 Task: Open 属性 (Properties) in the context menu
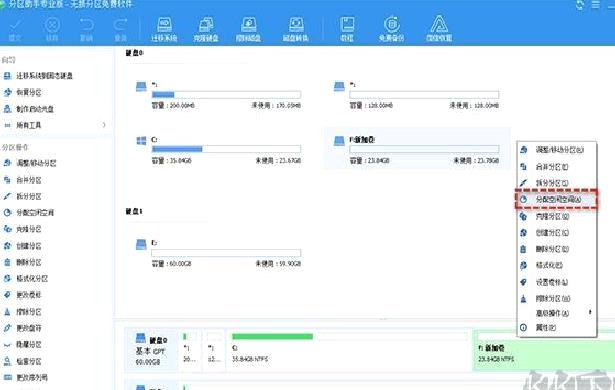coord(557,327)
